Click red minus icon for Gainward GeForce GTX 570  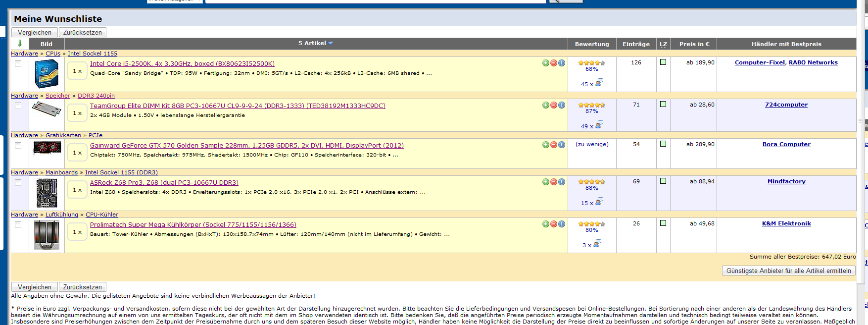click(x=554, y=145)
